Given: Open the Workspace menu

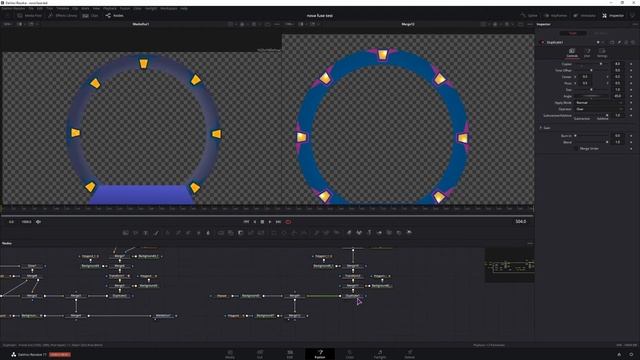Looking at the screenshot, I should point(169,8).
